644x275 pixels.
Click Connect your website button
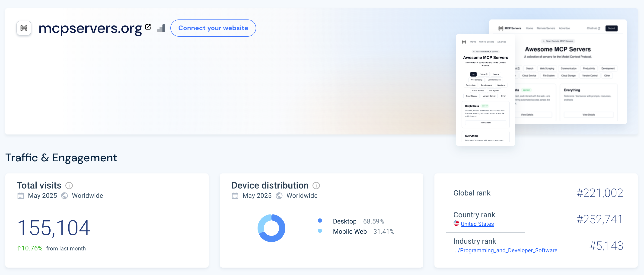click(x=213, y=28)
